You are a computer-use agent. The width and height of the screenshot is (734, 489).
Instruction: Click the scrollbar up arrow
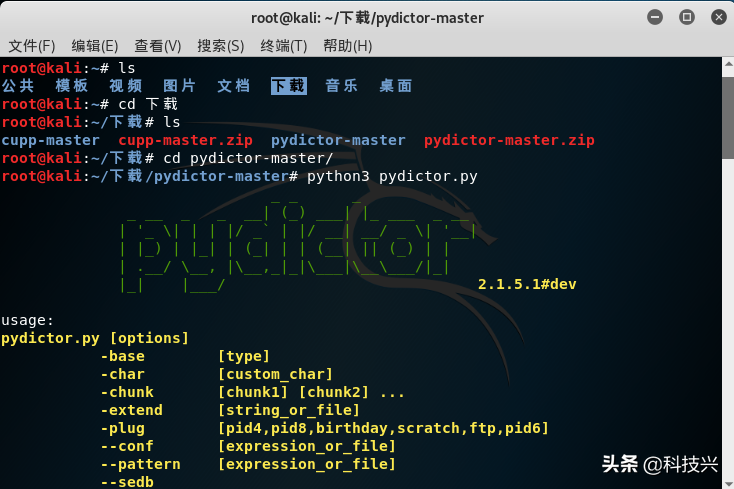[x=728, y=66]
